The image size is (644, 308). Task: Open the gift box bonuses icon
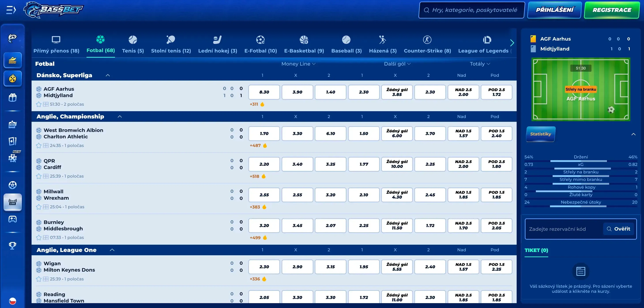tap(13, 97)
